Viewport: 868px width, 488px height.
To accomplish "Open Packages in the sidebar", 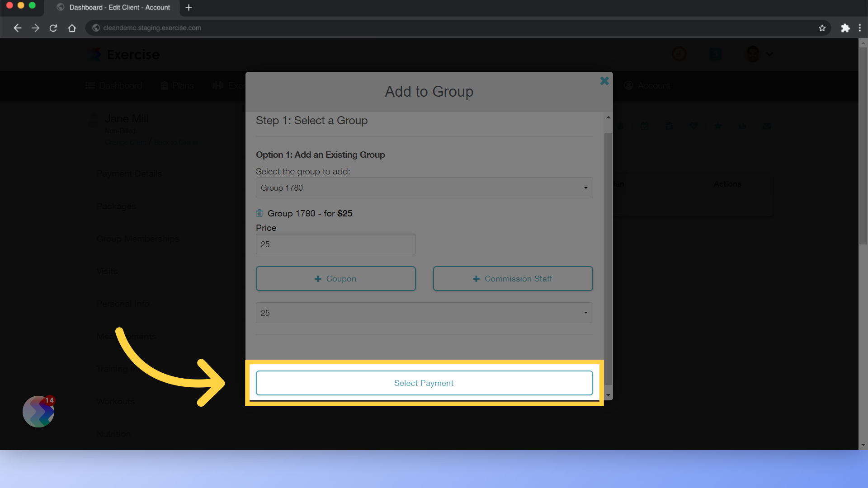I will (116, 206).
